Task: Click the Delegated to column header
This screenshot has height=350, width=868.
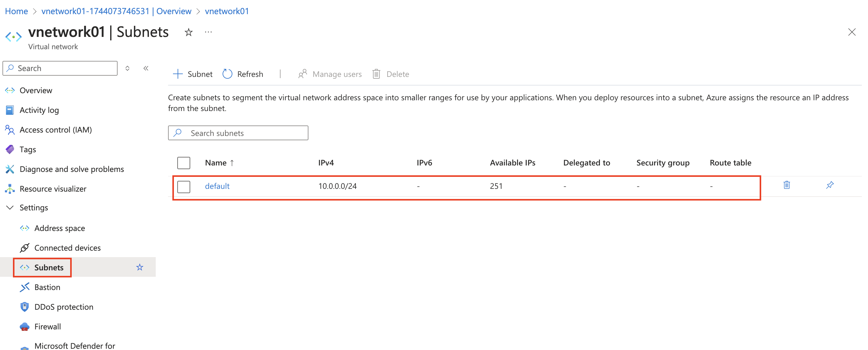Action: pyautogui.click(x=586, y=163)
